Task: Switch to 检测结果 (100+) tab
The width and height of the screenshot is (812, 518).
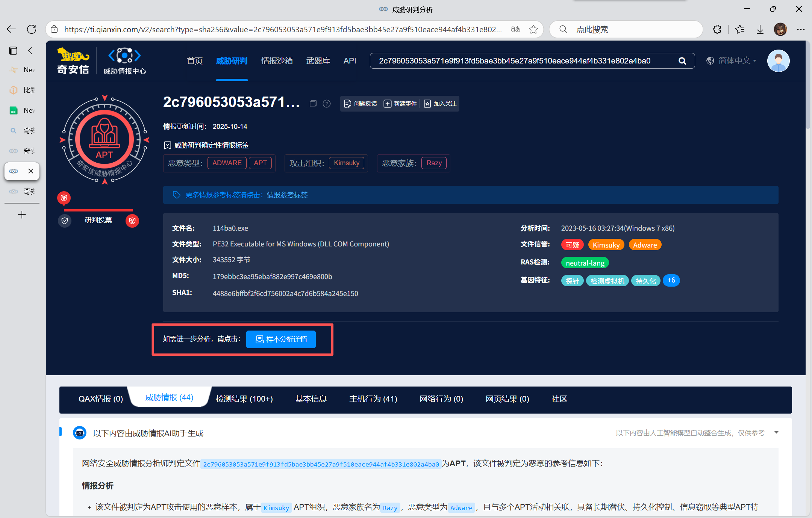Action: [244, 399]
